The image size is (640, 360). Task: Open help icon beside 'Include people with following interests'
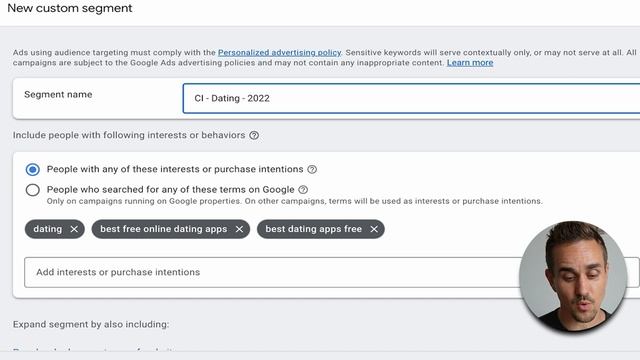(254, 135)
